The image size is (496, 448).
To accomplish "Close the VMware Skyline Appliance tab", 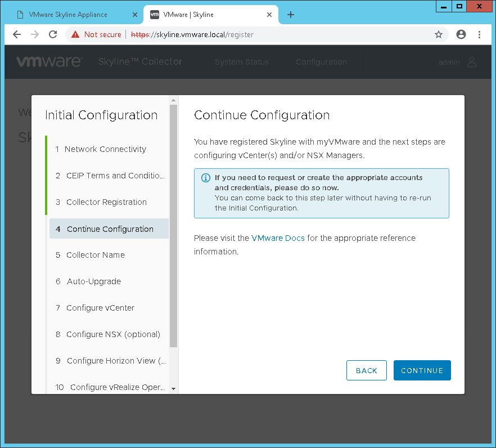I will point(135,15).
